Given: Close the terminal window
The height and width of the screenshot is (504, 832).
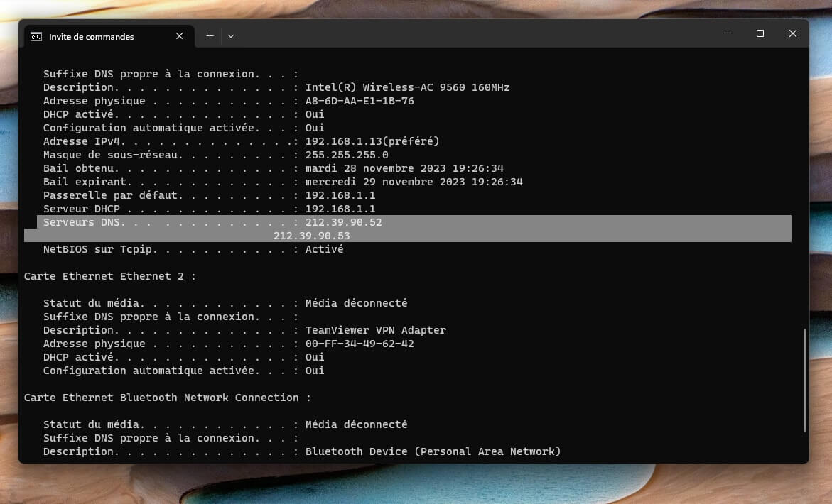Looking at the screenshot, I should (x=793, y=33).
